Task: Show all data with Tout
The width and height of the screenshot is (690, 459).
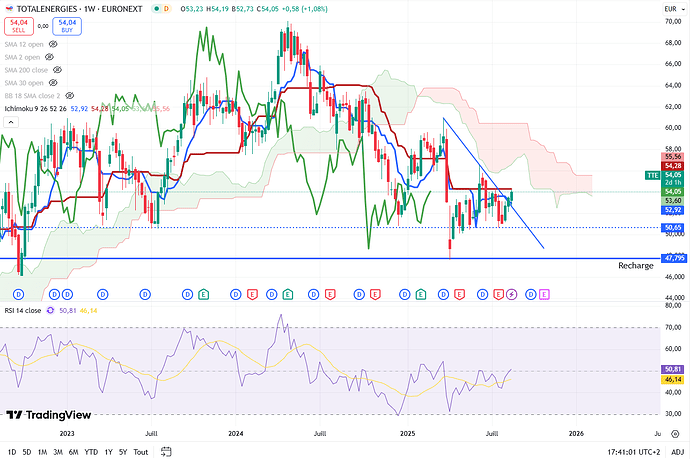Action: tap(141, 452)
